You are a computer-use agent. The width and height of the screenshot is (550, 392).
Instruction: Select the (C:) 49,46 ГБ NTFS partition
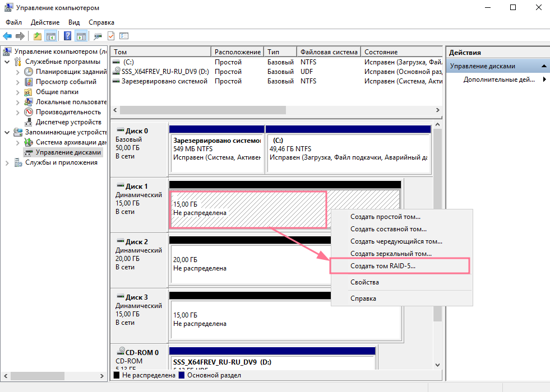(348, 148)
